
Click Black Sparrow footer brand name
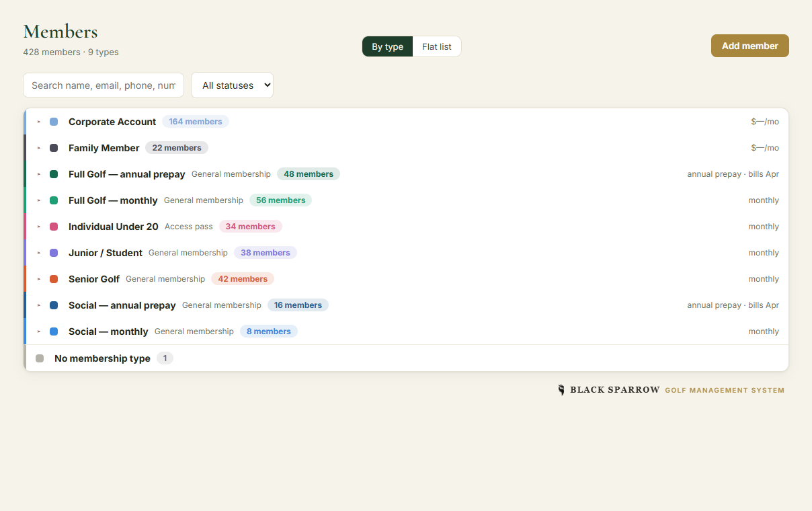[615, 390]
